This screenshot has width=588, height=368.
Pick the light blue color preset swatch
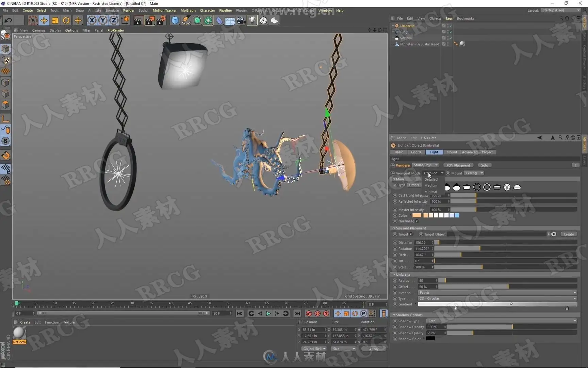pos(457,215)
